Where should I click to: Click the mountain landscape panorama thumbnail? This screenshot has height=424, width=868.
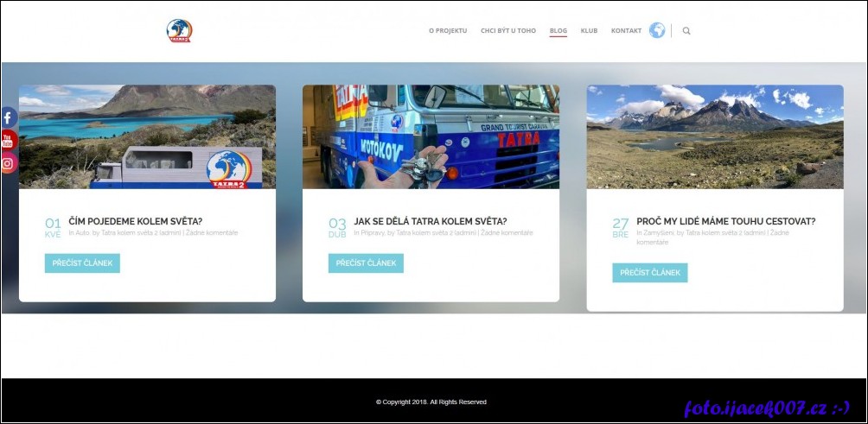click(715, 136)
